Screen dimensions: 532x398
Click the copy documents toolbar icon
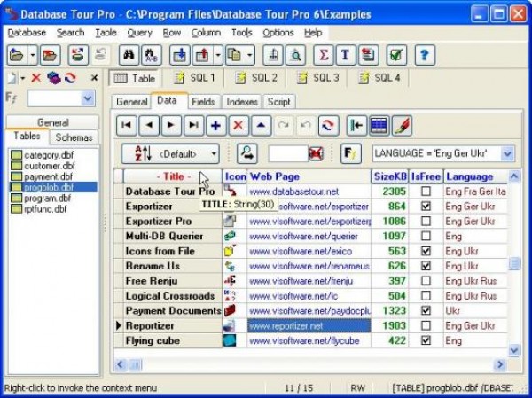click(x=235, y=55)
